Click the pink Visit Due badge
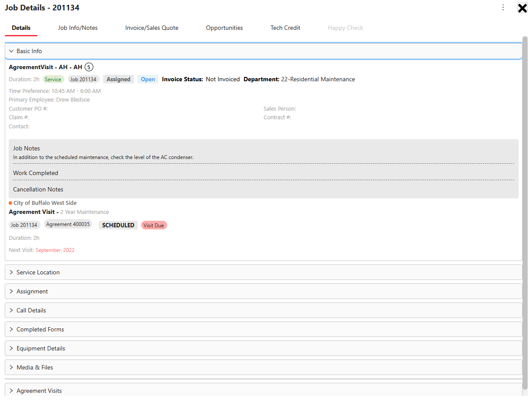The height and width of the screenshot is (401, 532). [154, 225]
